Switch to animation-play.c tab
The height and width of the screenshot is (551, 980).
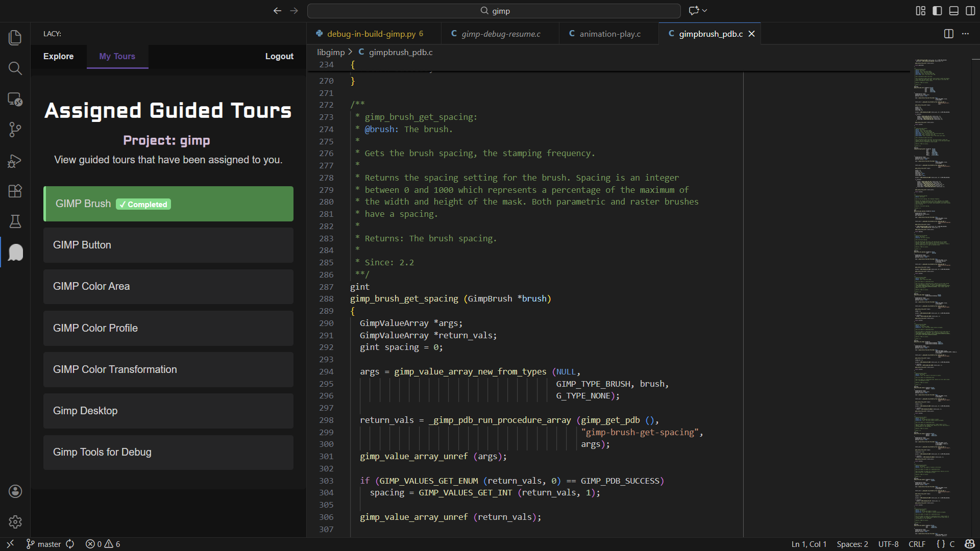point(609,34)
